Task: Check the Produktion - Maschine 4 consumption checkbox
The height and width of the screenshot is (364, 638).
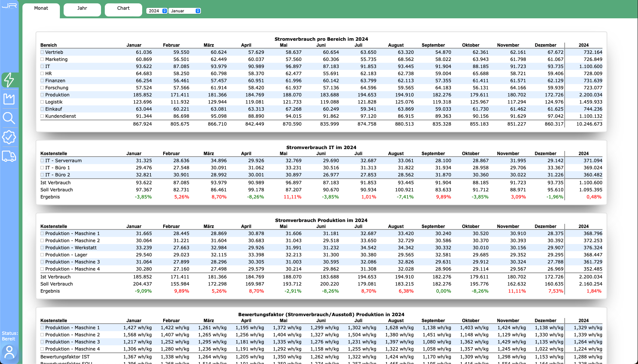Action: coord(42,269)
